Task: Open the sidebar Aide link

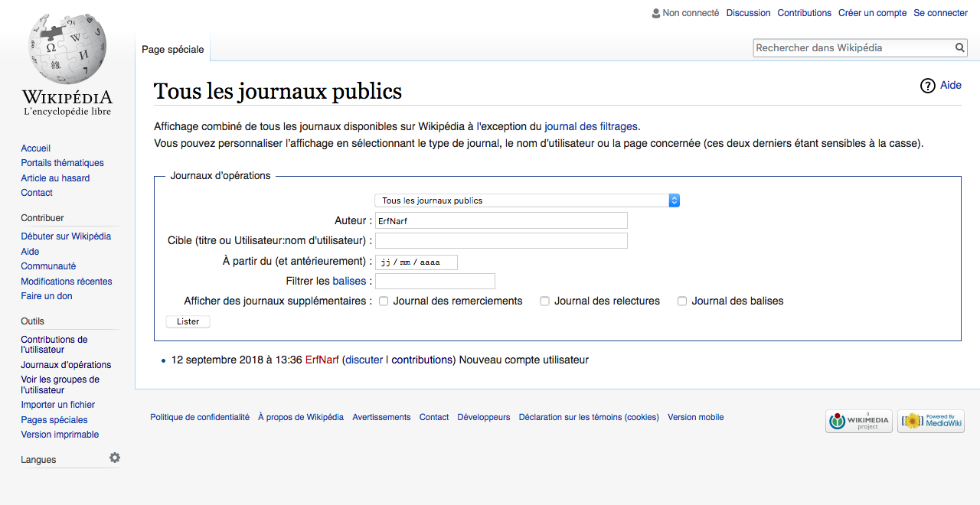Action: [x=30, y=252]
